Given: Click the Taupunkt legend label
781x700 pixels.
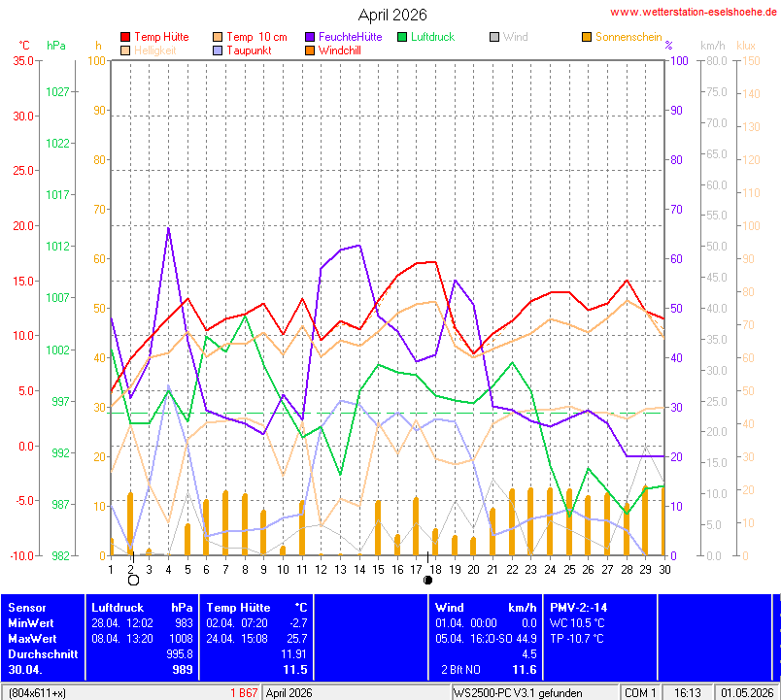Looking at the screenshot, I should 249,50.
